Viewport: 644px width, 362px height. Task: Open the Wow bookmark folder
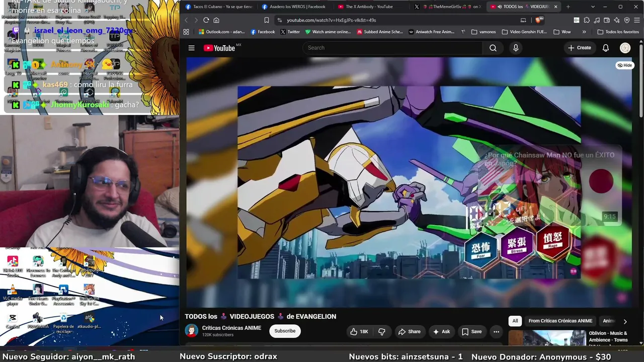click(x=562, y=32)
